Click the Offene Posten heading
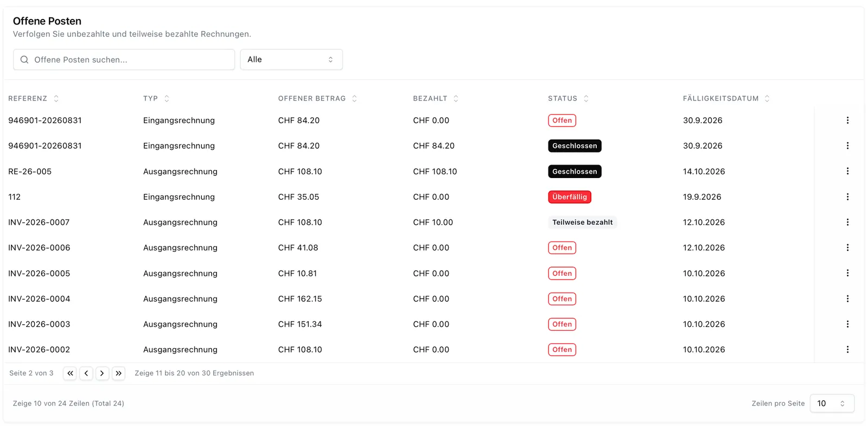868x430 pixels. (47, 21)
